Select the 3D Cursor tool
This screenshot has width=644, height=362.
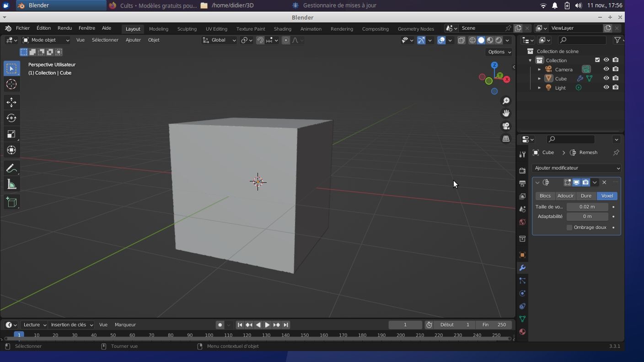click(11, 84)
